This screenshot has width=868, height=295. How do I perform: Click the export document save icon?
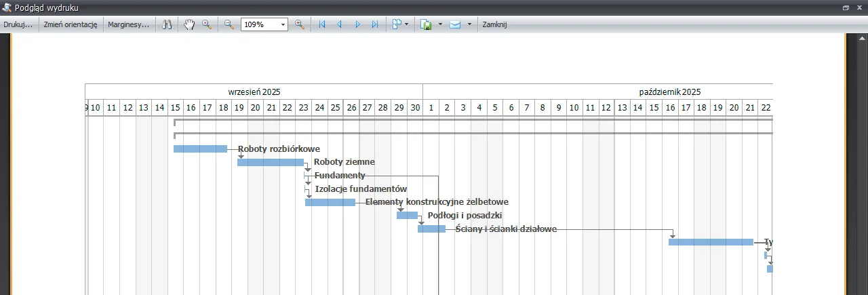427,24
